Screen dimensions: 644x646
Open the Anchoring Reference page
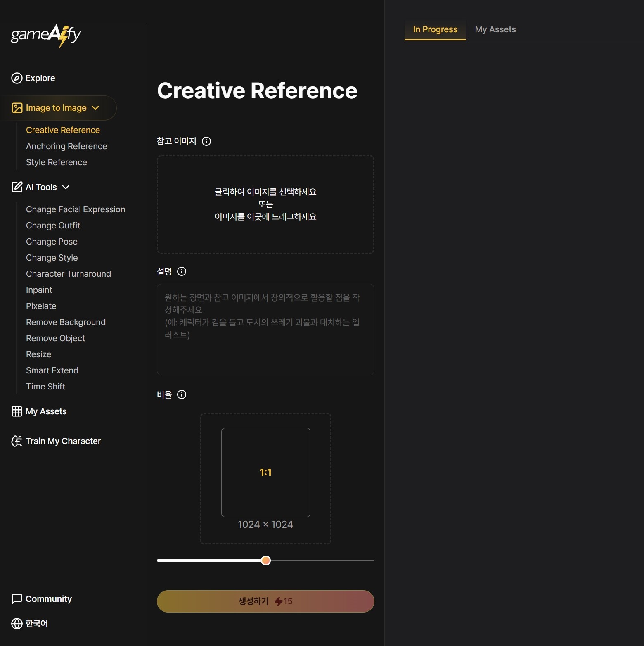click(x=66, y=146)
